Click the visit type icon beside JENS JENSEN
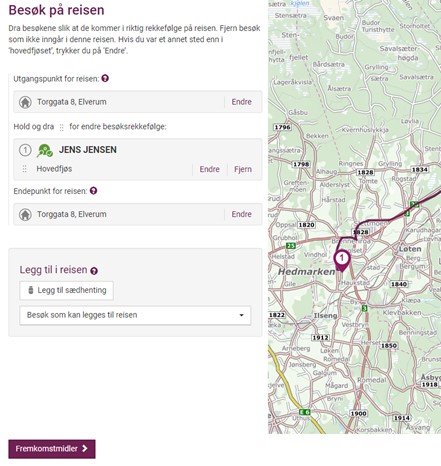The width and height of the screenshot is (441, 466). point(45,150)
